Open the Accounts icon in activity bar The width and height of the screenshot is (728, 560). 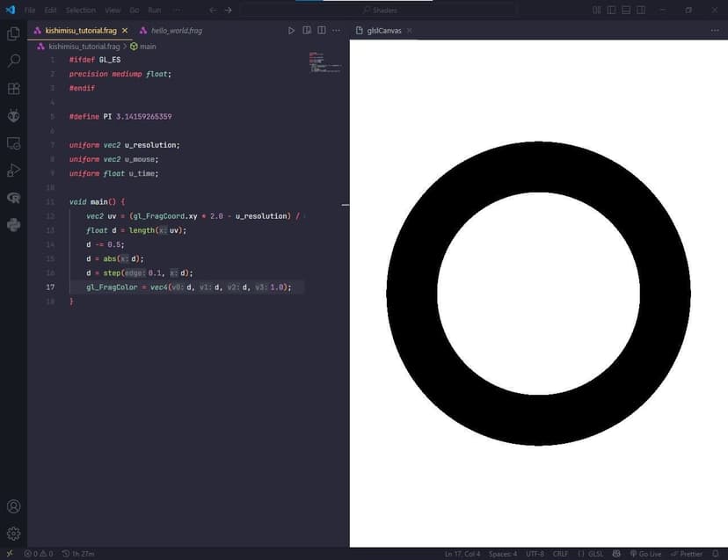coord(13,506)
